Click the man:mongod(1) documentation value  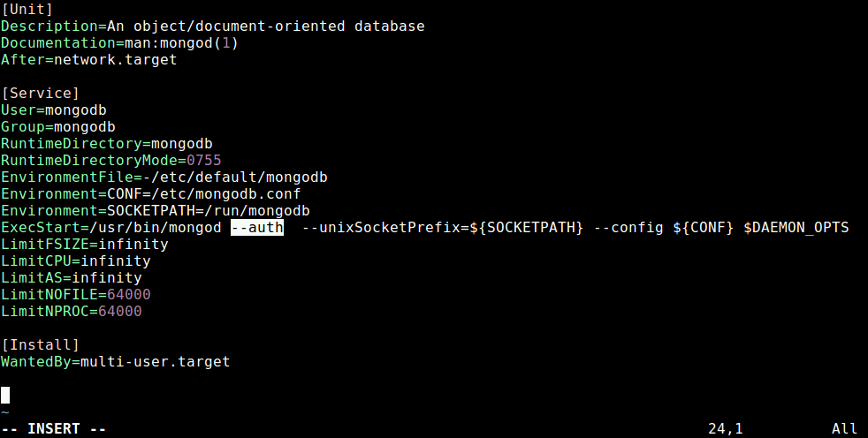[x=181, y=42]
